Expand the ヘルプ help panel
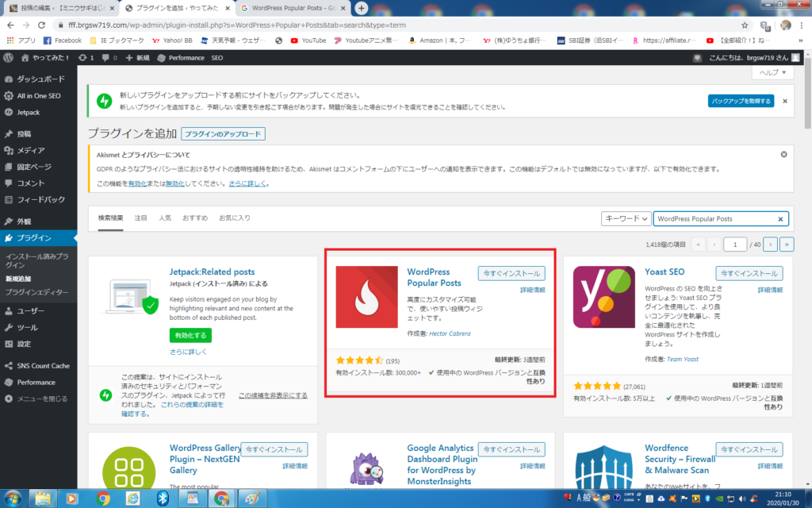 (x=775, y=72)
